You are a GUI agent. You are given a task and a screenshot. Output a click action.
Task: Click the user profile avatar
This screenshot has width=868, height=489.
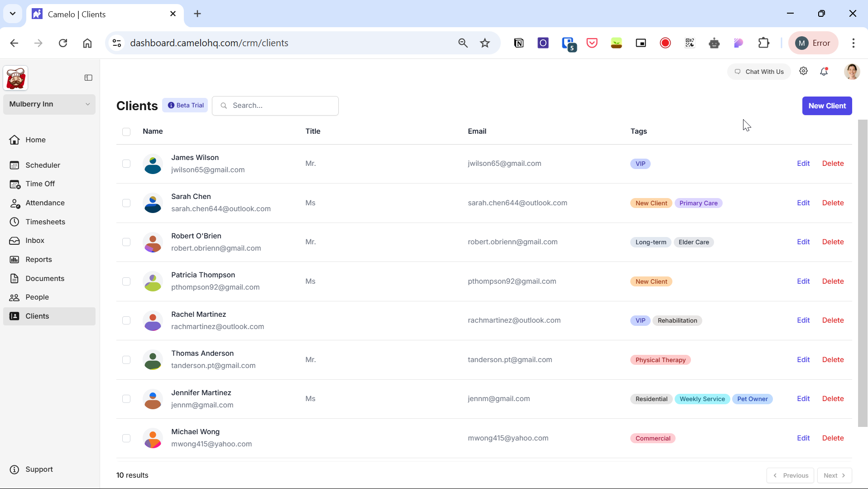tap(852, 72)
